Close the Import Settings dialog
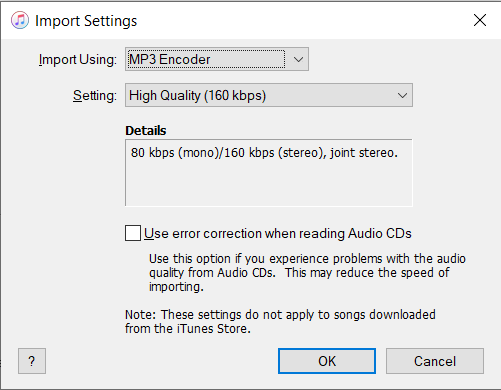This screenshot has height=390, width=501. click(x=480, y=20)
